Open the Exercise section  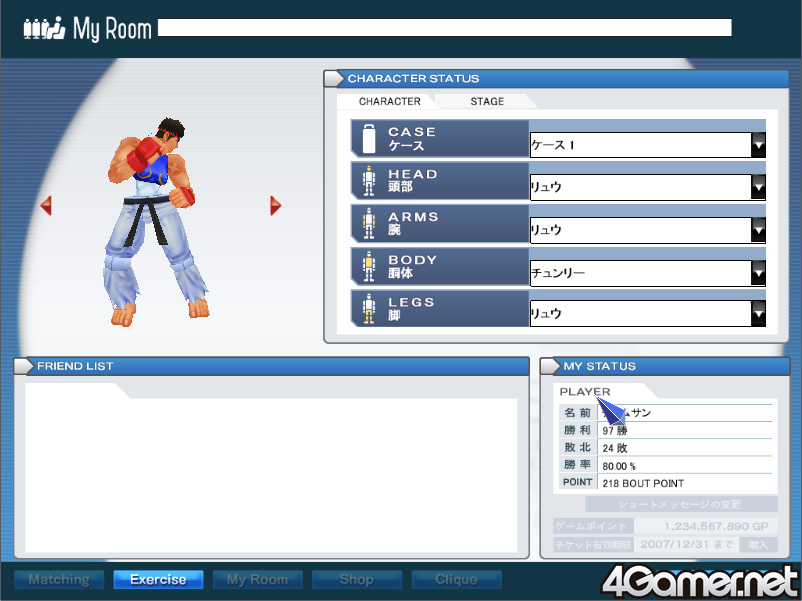tap(158, 580)
